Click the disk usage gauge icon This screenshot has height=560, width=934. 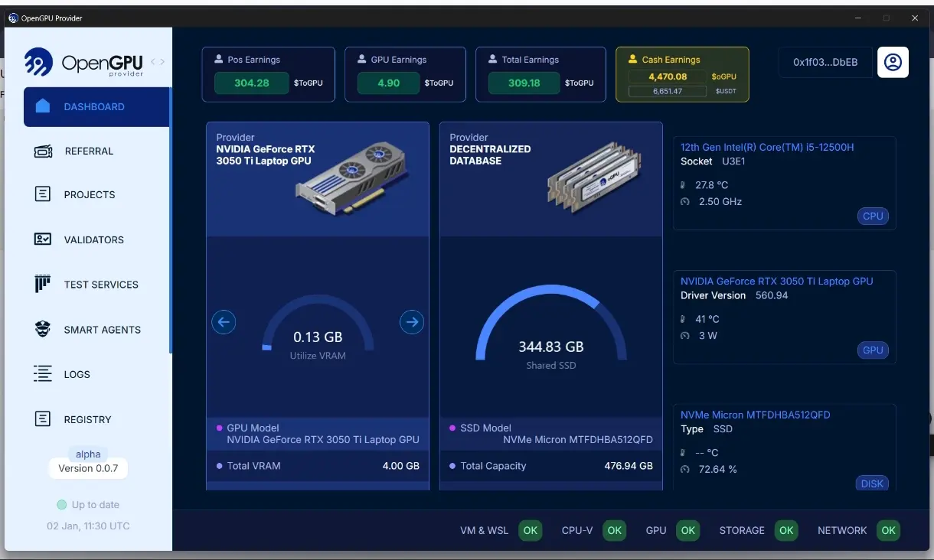[x=685, y=469]
